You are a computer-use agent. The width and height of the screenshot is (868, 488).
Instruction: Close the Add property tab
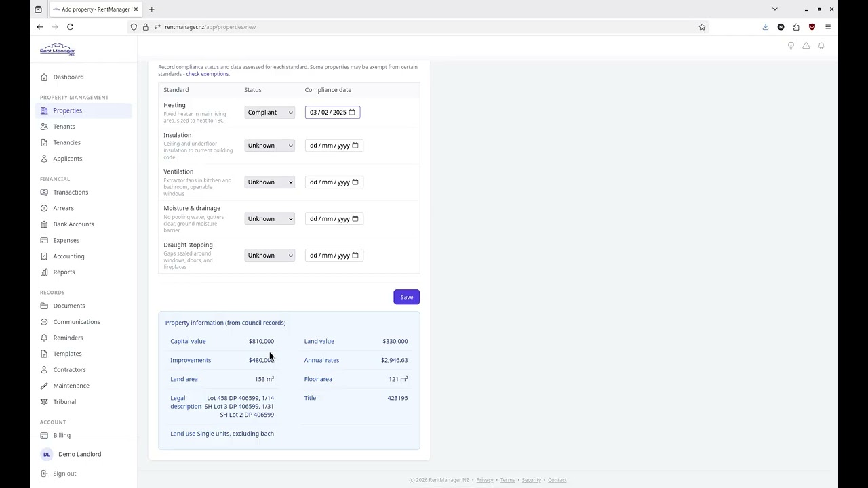pyautogui.click(x=136, y=9)
